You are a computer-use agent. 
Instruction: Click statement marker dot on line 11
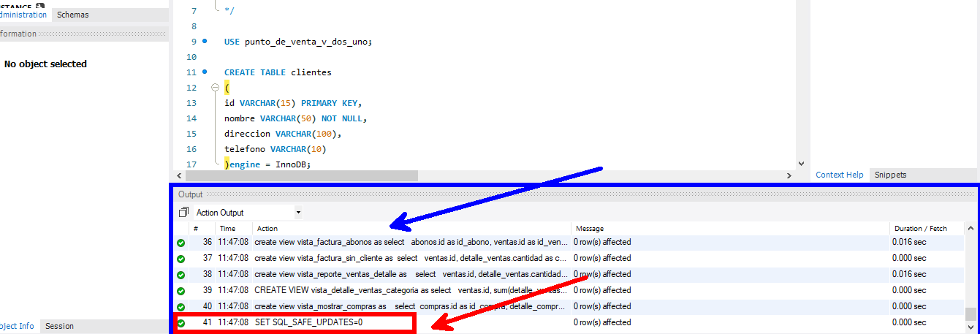coord(205,72)
